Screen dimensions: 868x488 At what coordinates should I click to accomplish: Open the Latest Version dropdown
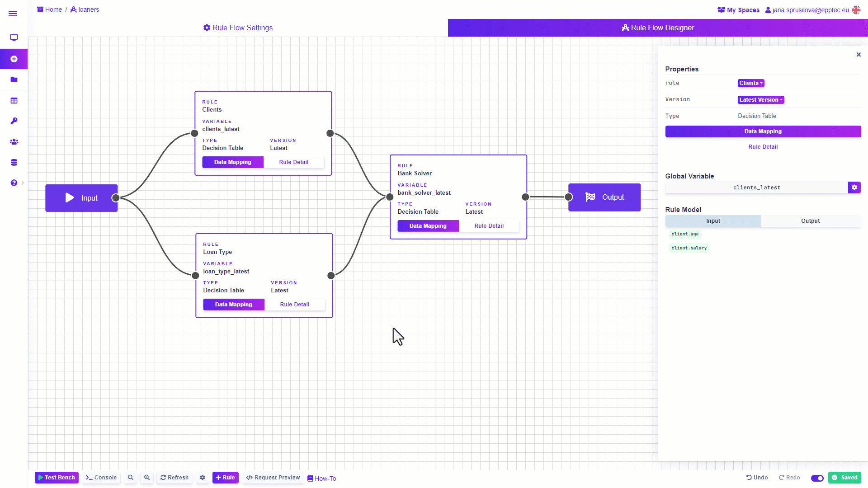point(760,100)
